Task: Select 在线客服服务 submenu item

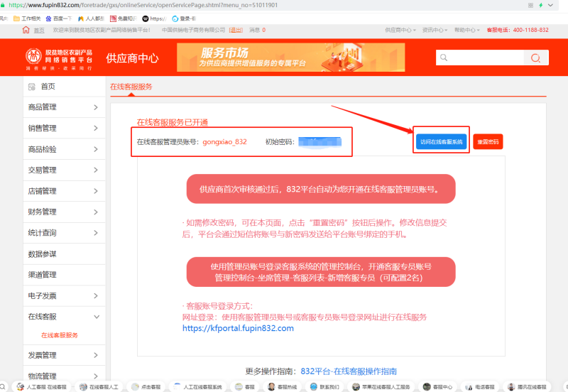Action: (60, 335)
